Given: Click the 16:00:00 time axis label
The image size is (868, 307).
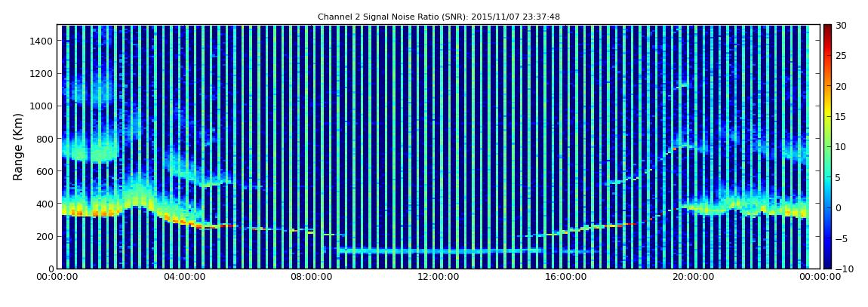Looking at the screenshot, I should 566,277.
